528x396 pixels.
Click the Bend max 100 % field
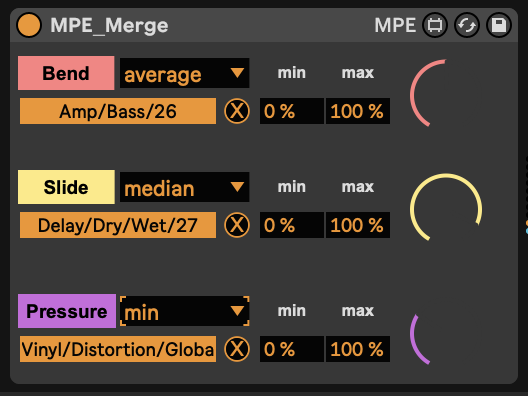point(358,111)
